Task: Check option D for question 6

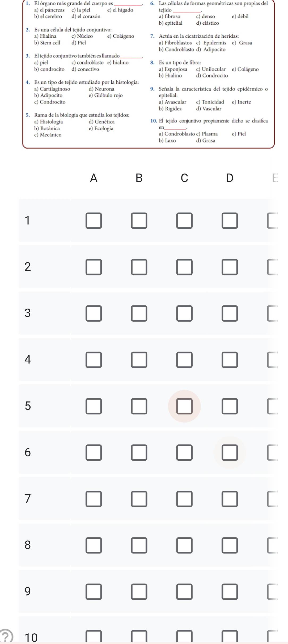Action: click(x=230, y=452)
